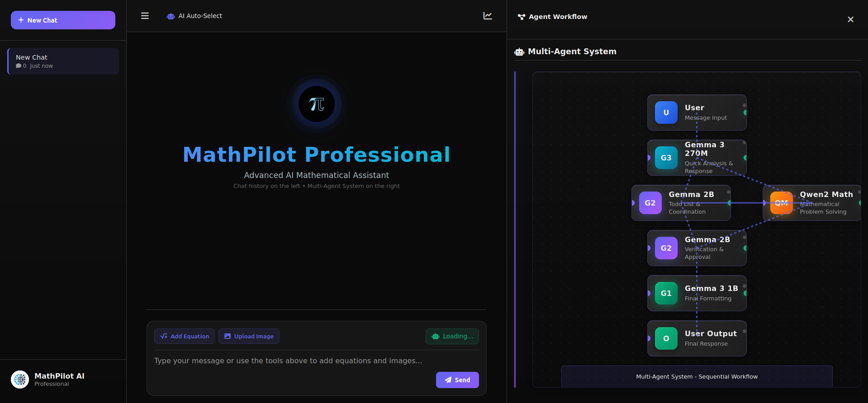Screen dimensions: 868x403
Task: Click the 'Professional' label under MathPilot AI
Action: point(52,384)
